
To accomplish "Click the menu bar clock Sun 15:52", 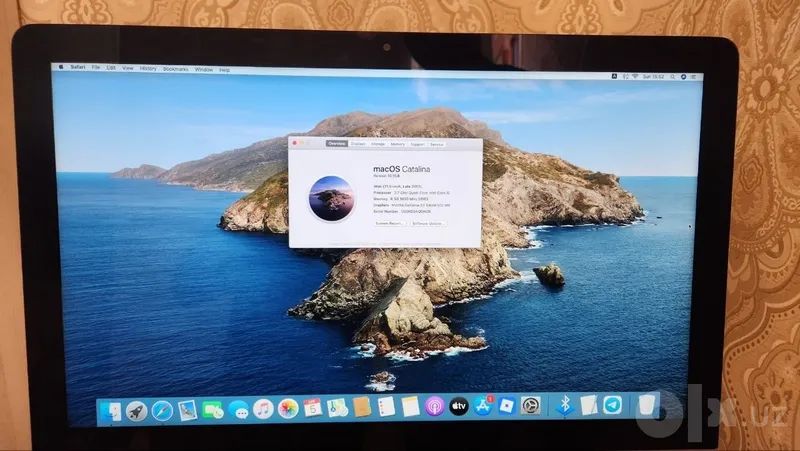I will [654, 77].
